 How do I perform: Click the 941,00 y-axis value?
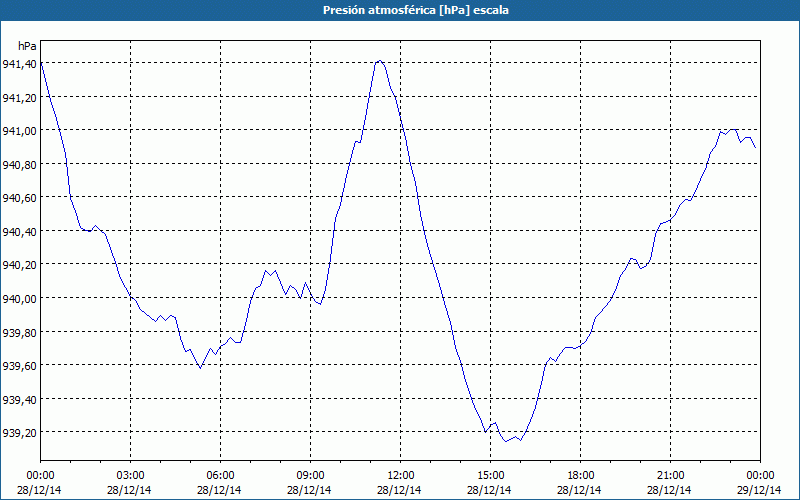point(19,131)
